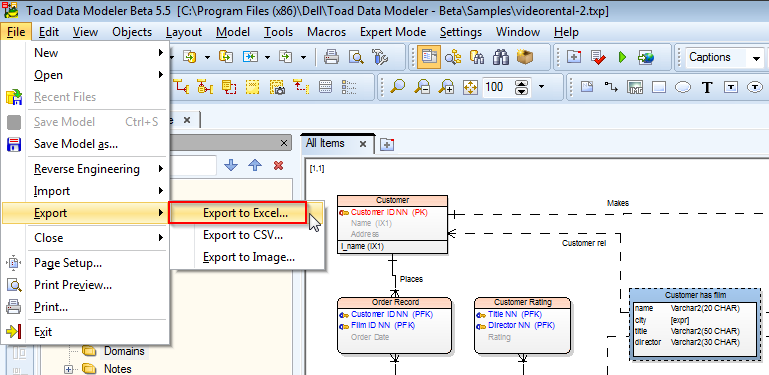Viewport: 769px width, 375px height.
Task: Select the red dashed relationship tool
Action: coord(301,87)
